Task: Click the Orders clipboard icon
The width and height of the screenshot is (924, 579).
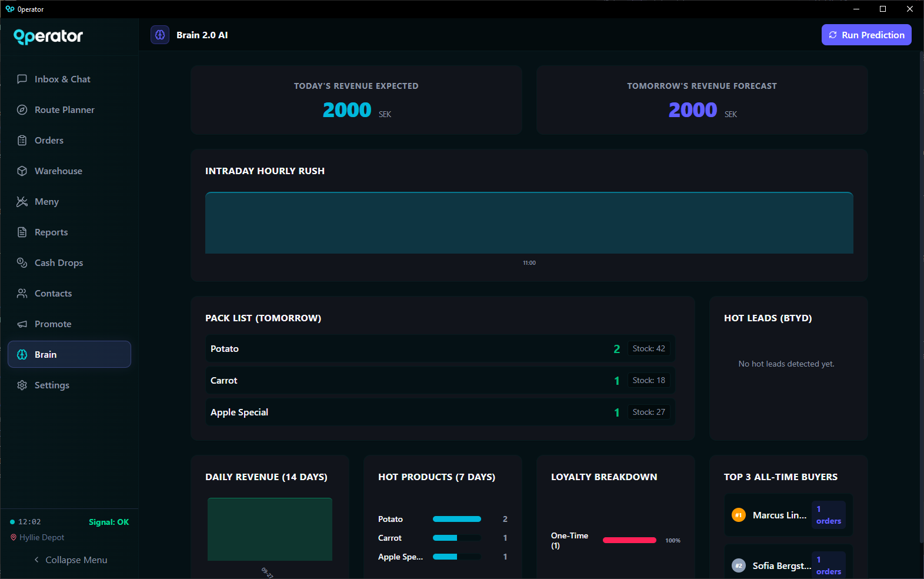Action: click(x=22, y=140)
